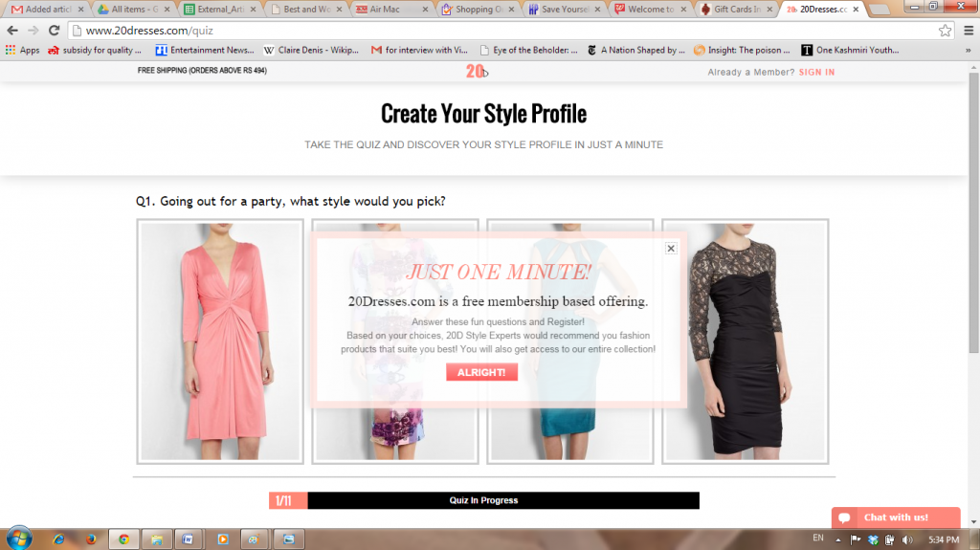Open 'subsidy for quality' bookmark

click(95, 50)
